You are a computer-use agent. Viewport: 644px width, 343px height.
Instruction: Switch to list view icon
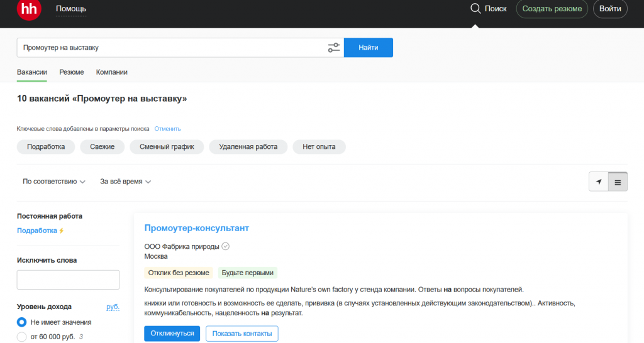tap(618, 182)
